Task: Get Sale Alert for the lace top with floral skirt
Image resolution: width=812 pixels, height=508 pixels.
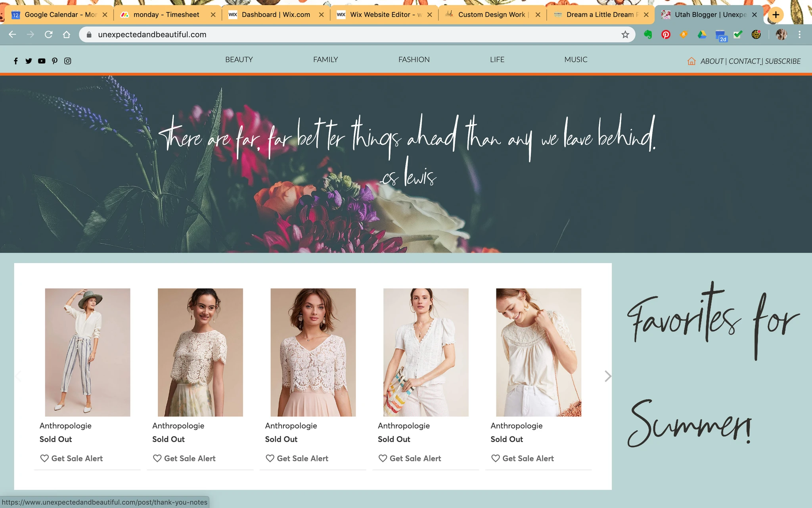Action: pos(184,458)
